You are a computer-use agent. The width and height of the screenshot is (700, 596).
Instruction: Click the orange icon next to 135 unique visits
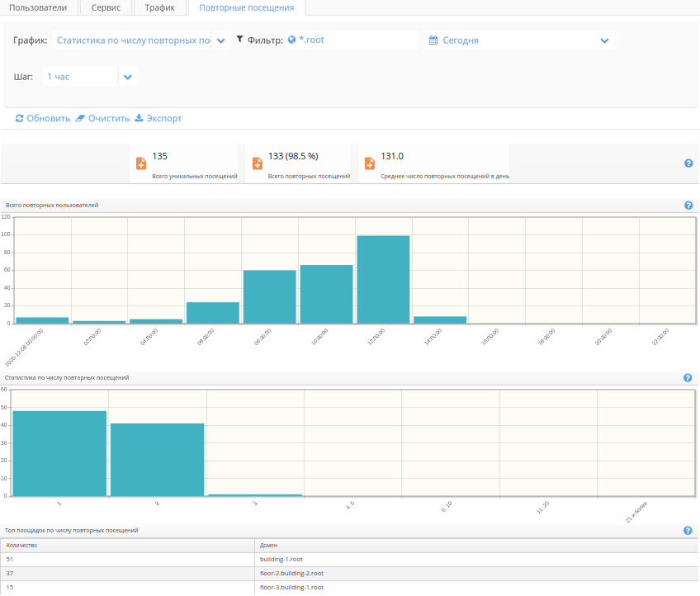[141, 163]
